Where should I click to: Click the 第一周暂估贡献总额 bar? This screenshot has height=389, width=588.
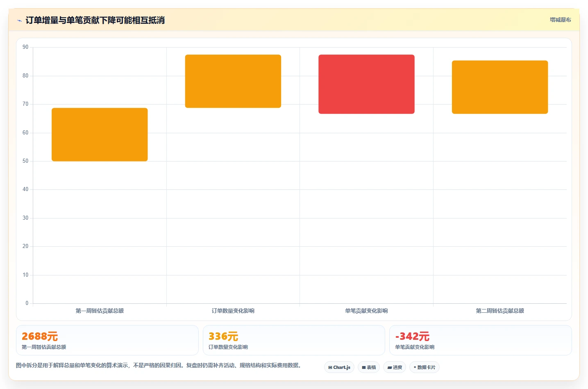coord(100,134)
